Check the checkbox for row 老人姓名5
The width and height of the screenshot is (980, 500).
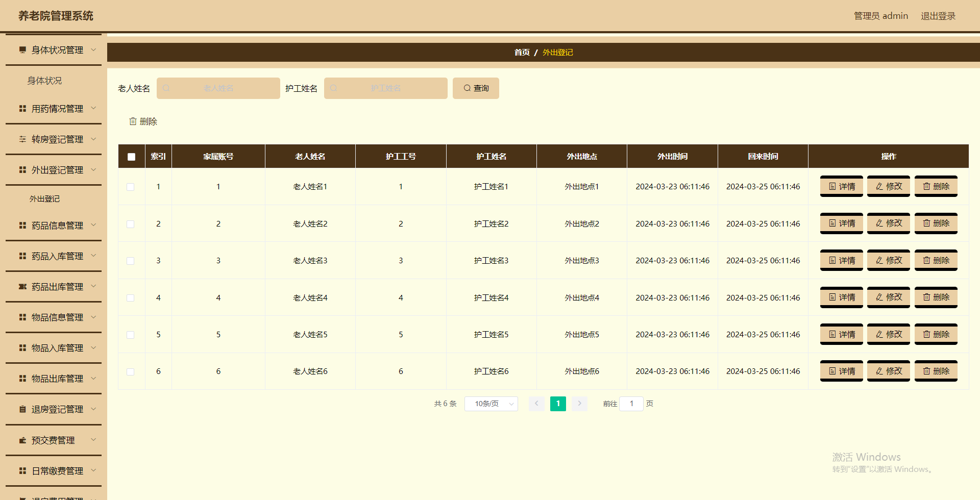coord(131,335)
